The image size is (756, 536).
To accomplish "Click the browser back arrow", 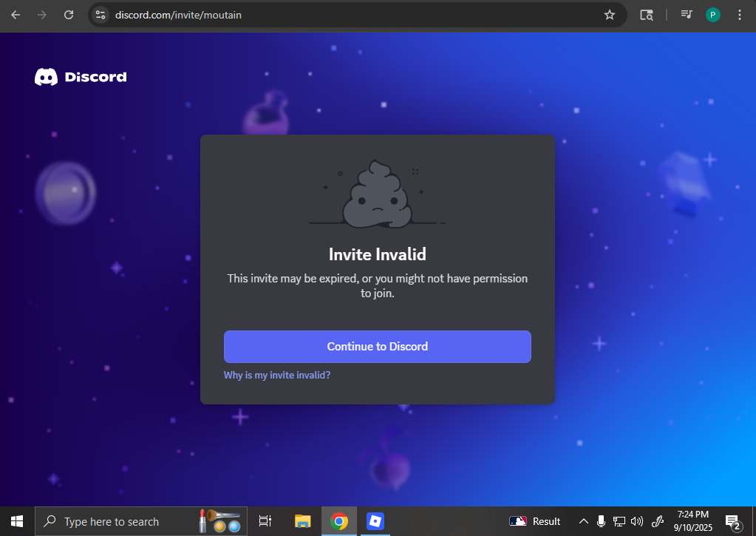I will [x=16, y=15].
